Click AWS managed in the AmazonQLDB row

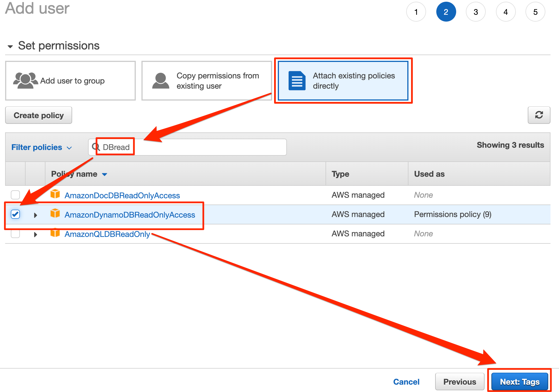(358, 233)
